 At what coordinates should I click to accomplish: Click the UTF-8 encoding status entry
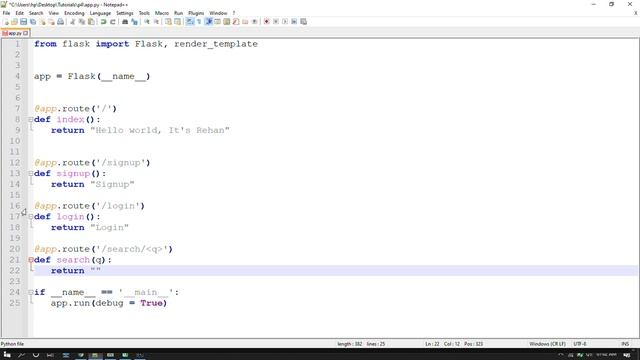tap(580, 344)
